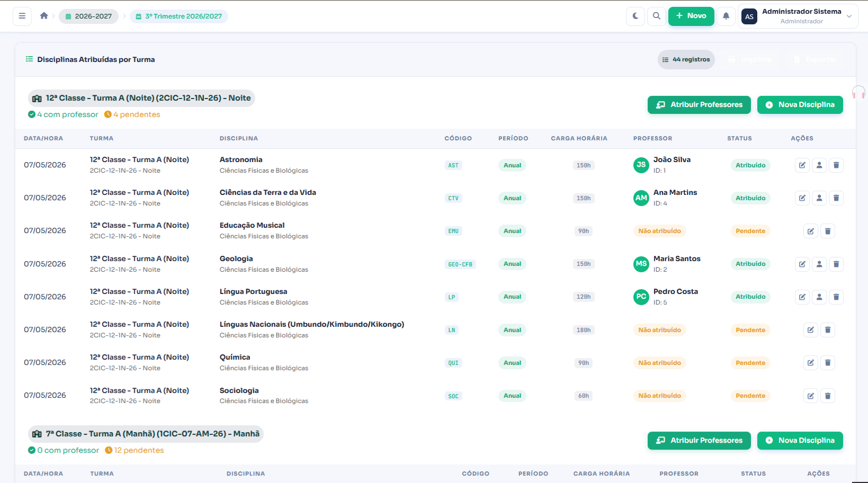Screen dimensions: 868x483
Task: Click the 7ª Classe Turma A (Manhã) group header
Action: click(146, 434)
